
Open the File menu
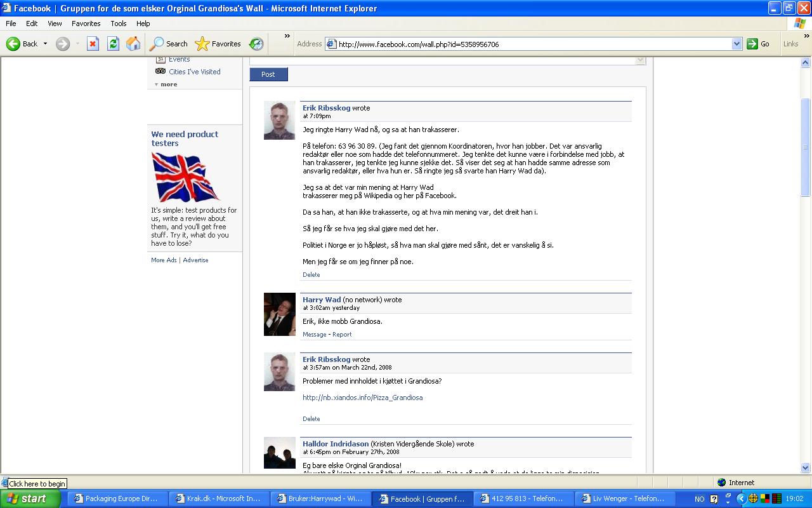(x=11, y=23)
